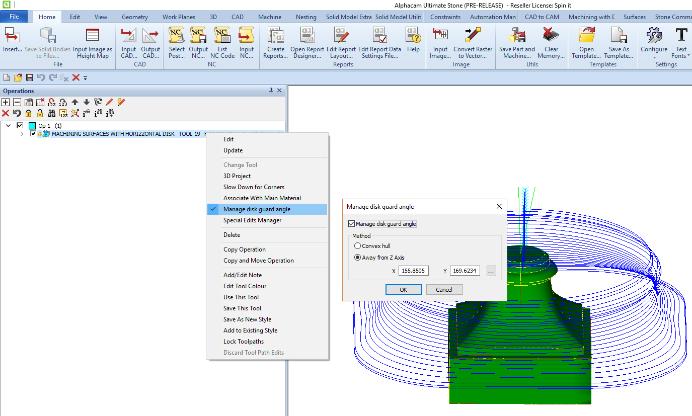
Task: Select the Convex hull radio button
Action: [x=357, y=246]
